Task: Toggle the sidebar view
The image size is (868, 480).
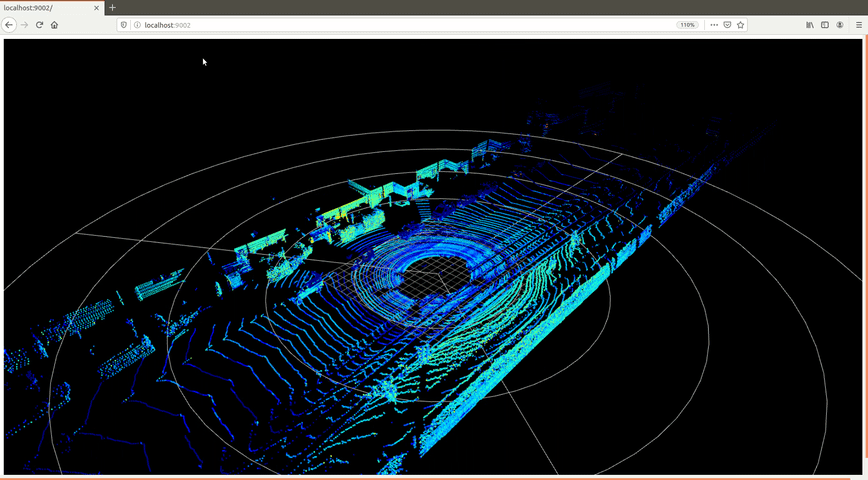Action: (825, 25)
